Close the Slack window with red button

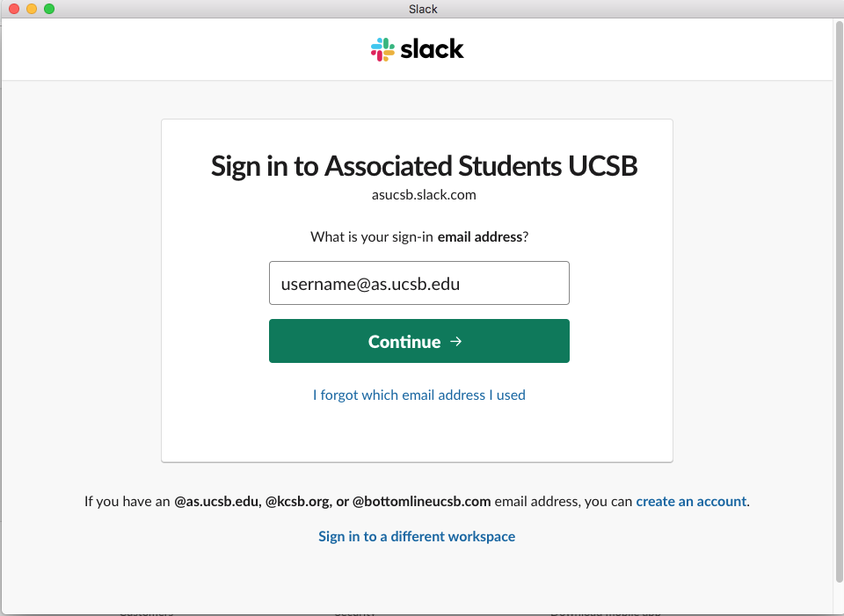tap(14, 9)
